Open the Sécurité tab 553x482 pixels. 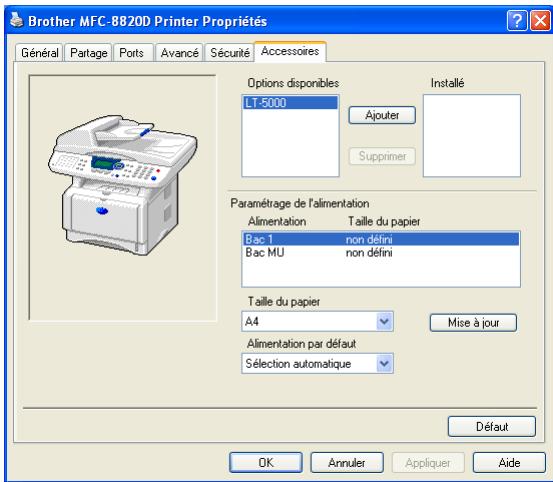coord(230,53)
